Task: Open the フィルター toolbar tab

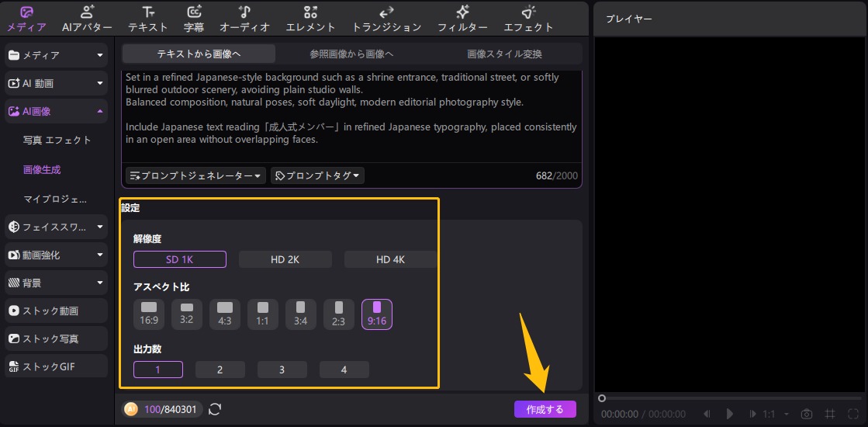Action: pyautogui.click(x=462, y=19)
